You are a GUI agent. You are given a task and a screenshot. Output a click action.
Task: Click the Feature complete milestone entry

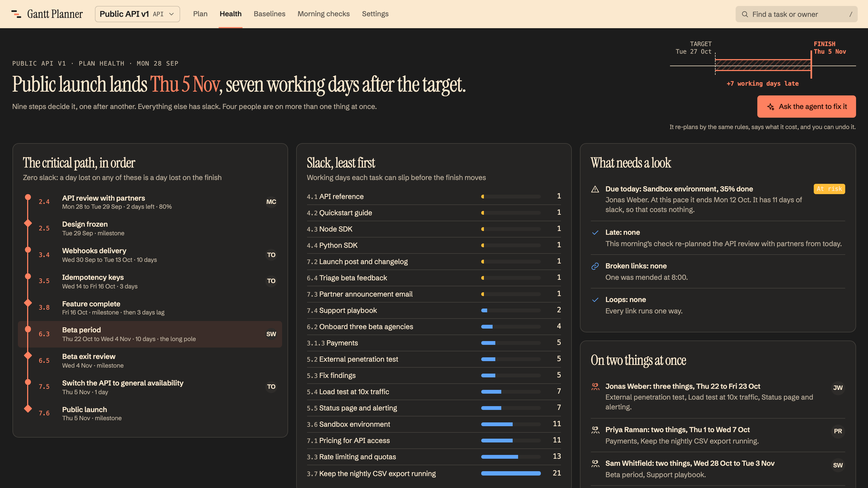pos(150,308)
